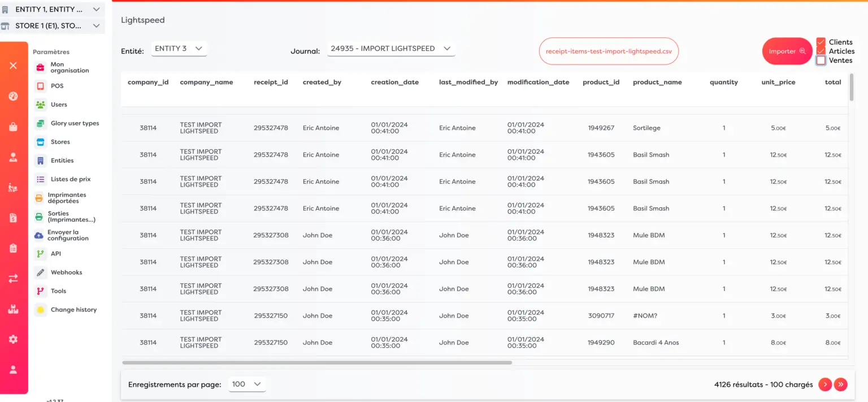Click the product_id column header
The height and width of the screenshot is (402, 868).
pos(601,83)
